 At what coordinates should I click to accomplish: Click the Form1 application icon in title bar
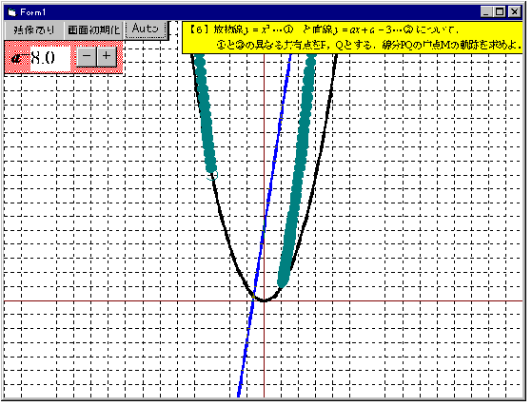12,12
